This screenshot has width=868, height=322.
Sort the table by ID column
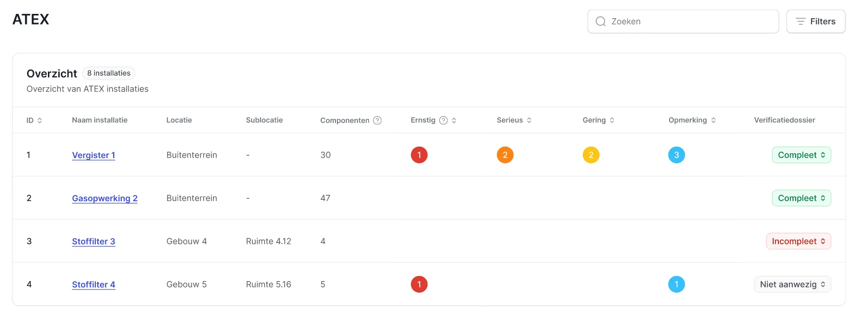click(40, 120)
